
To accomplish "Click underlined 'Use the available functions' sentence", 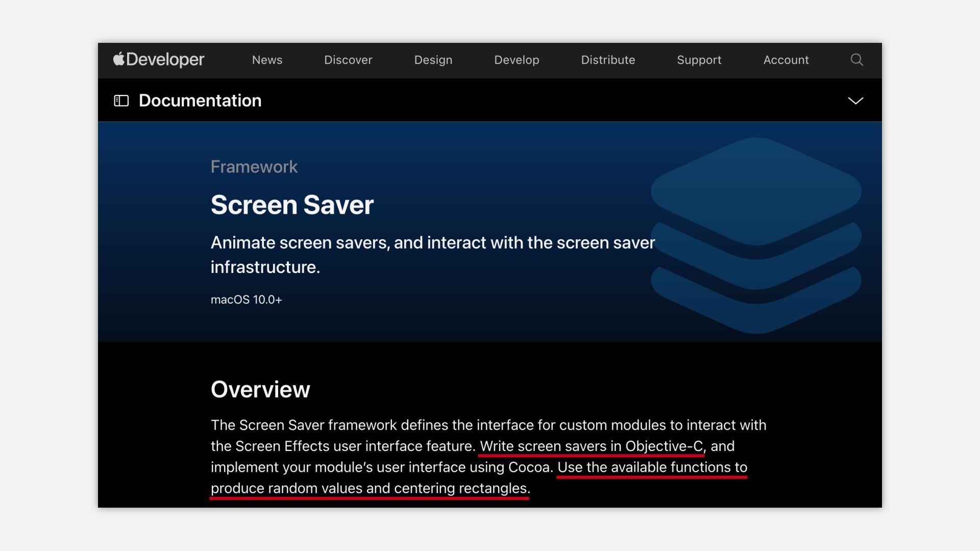I will coord(652,467).
